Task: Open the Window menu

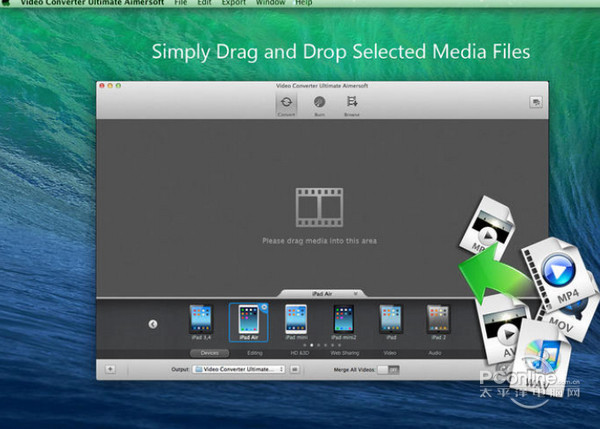Action: [x=271, y=2]
